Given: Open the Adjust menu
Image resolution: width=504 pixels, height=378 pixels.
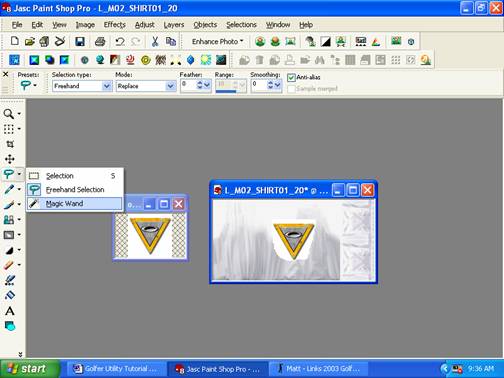Looking at the screenshot, I should click(144, 25).
